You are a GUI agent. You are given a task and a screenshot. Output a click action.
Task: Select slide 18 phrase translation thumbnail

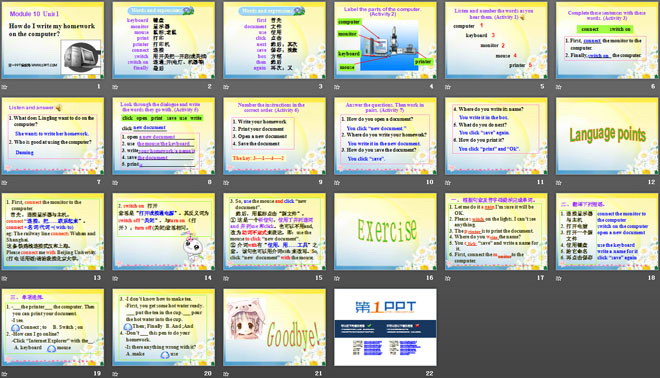607,232
